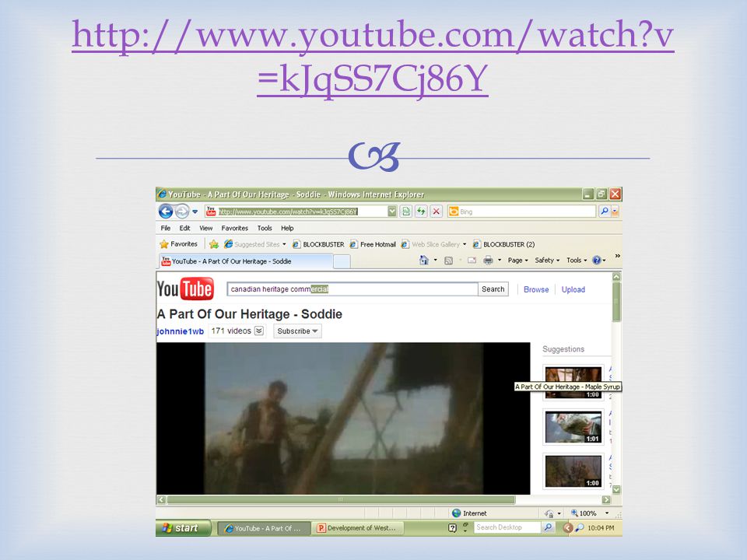Open the search provider dropdown arrow
Image resolution: width=747 pixels, height=560 pixels.
(x=615, y=211)
